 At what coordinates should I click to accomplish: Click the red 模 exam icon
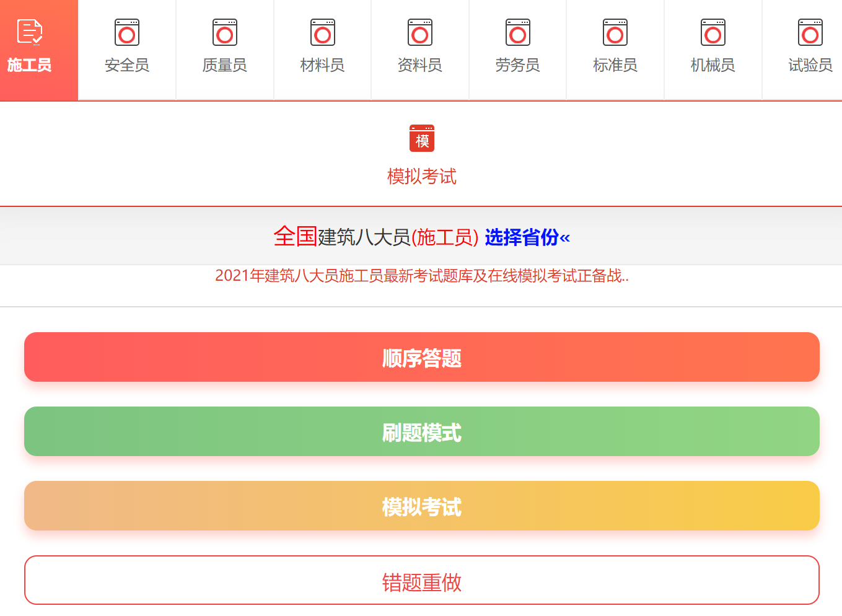(x=422, y=138)
